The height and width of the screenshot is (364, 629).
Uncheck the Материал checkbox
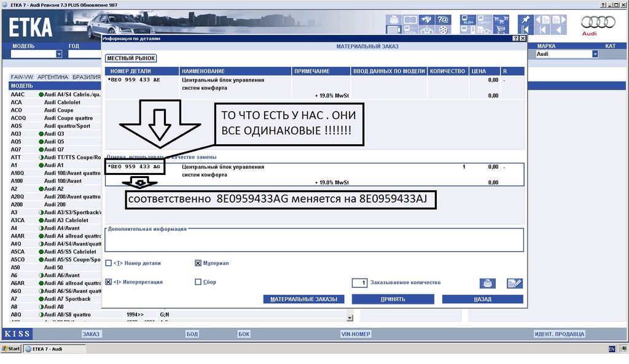[x=198, y=263]
